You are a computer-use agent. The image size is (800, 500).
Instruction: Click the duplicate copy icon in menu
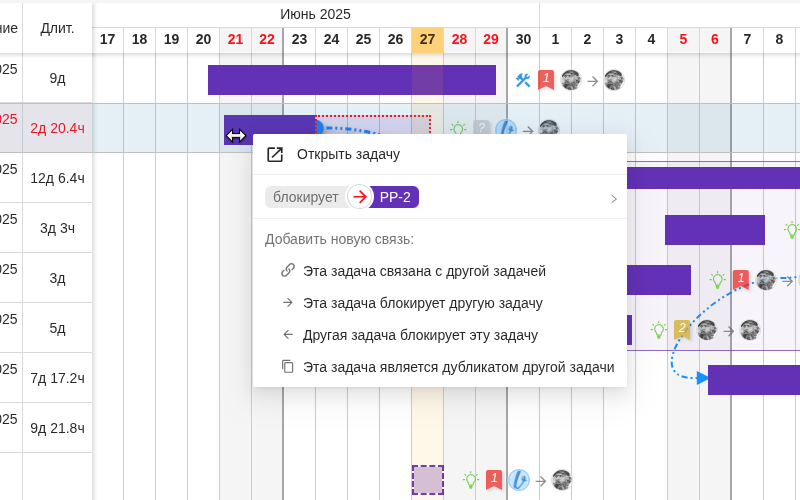point(288,366)
